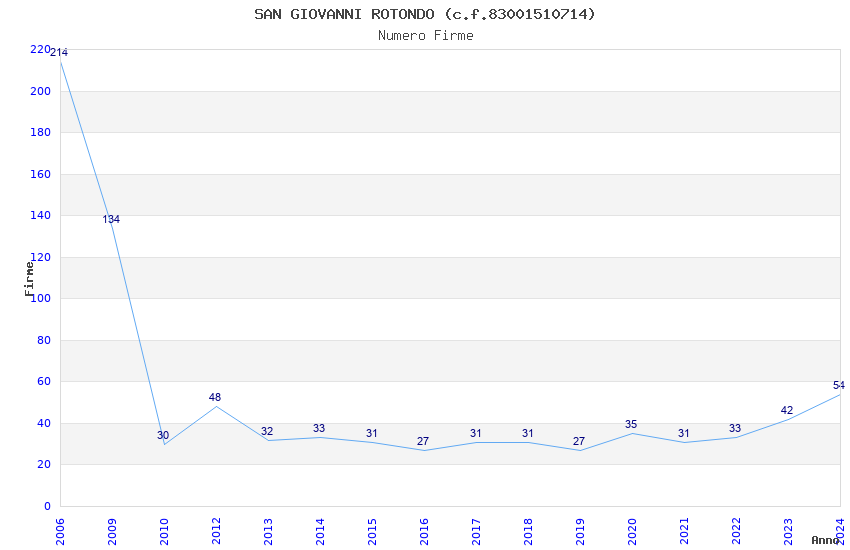Select the 33 data label for 2014
Image resolution: width=850 pixels, height=550 pixels.
[319, 429]
